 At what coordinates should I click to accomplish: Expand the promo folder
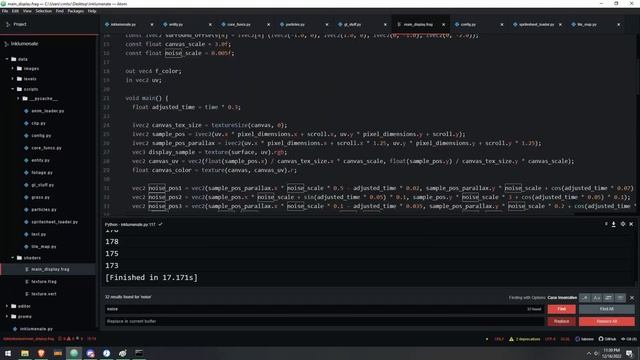pos(7,316)
